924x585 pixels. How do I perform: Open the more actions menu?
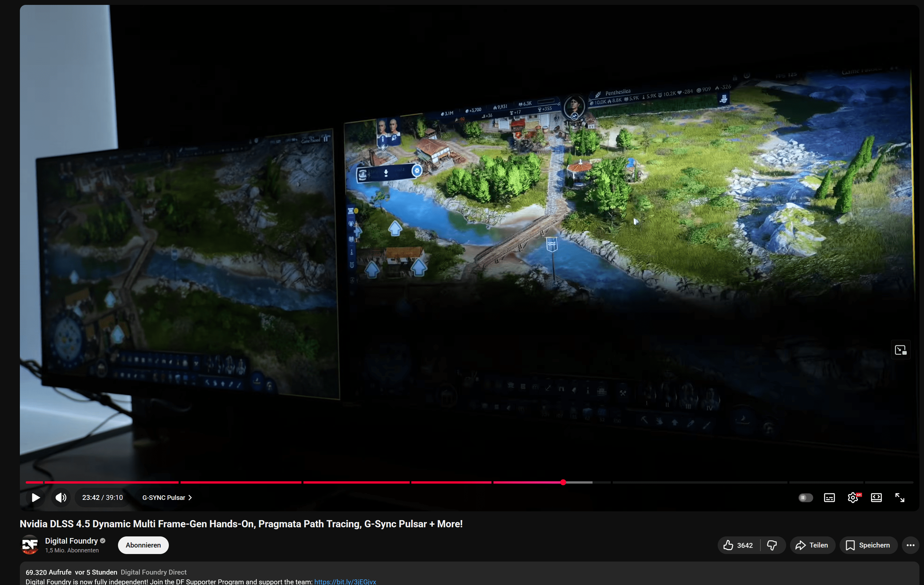(x=910, y=545)
